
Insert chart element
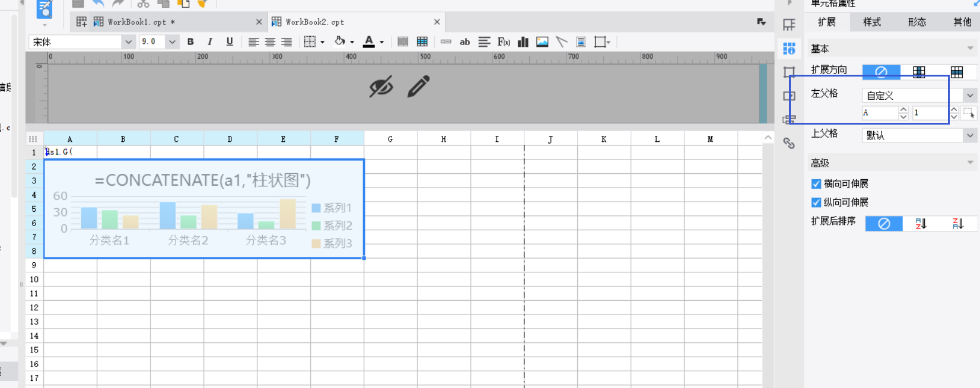pos(523,42)
